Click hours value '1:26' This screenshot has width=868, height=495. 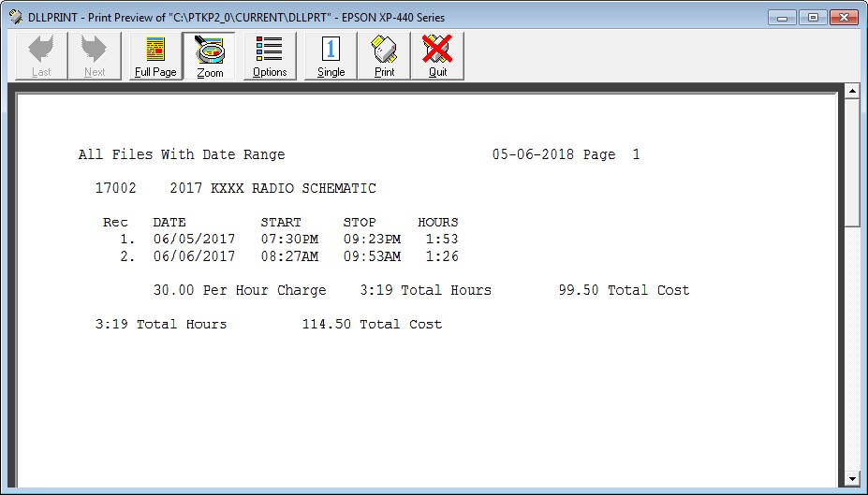(x=442, y=256)
